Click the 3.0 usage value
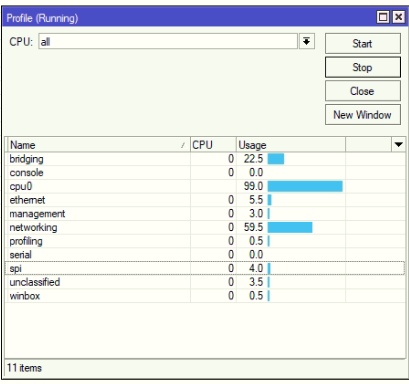This screenshot has width=409, height=384. pyautogui.click(x=256, y=214)
